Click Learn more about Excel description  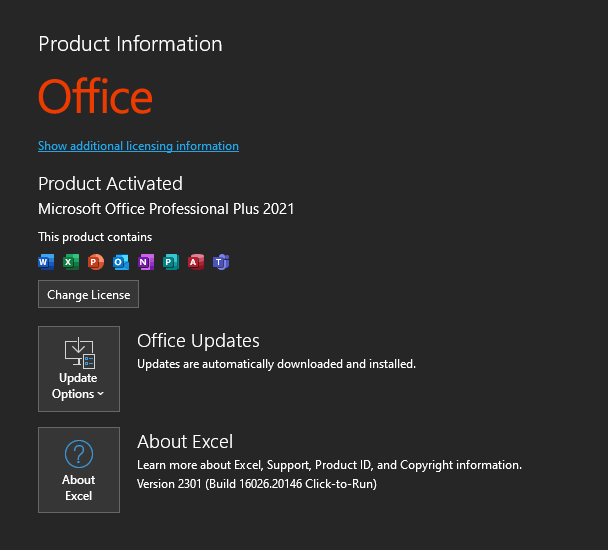click(x=329, y=465)
